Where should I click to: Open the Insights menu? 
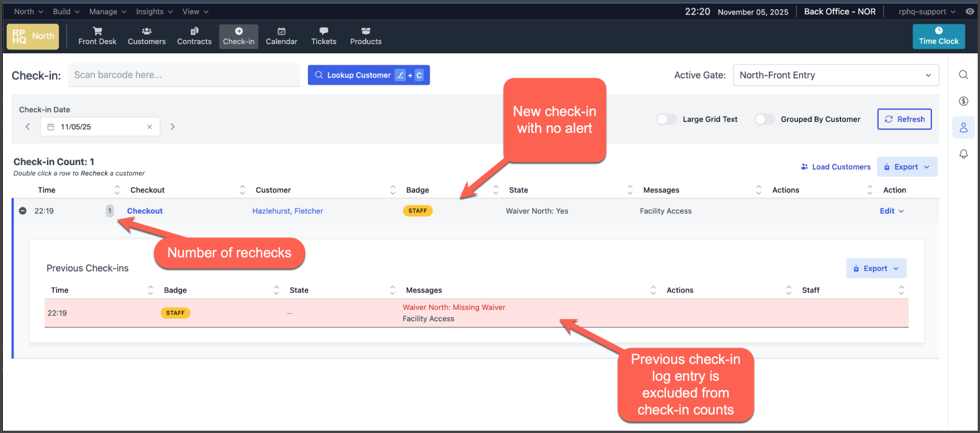point(154,11)
